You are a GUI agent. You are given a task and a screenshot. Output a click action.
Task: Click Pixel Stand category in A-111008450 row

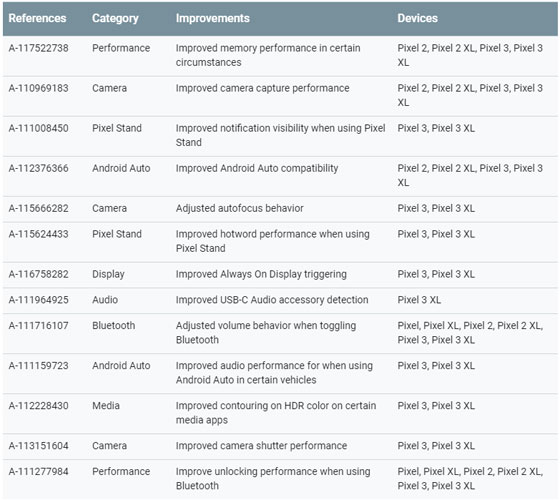117,128
